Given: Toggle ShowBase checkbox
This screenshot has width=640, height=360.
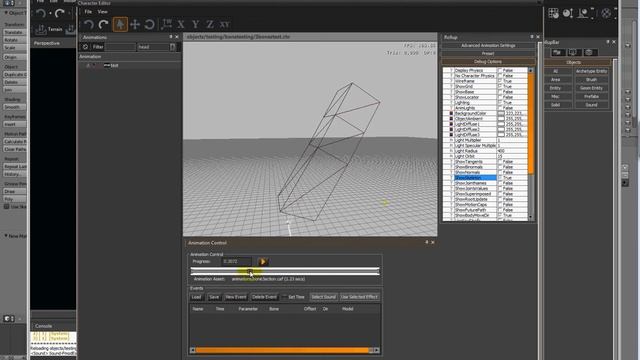Looking at the screenshot, I should pyautogui.click(x=500, y=92).
